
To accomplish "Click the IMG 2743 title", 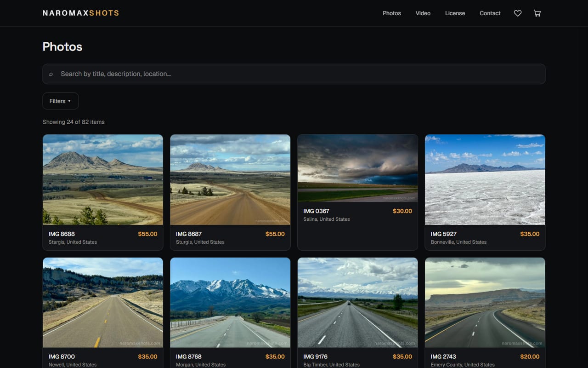I will click(x=443, y=356).
